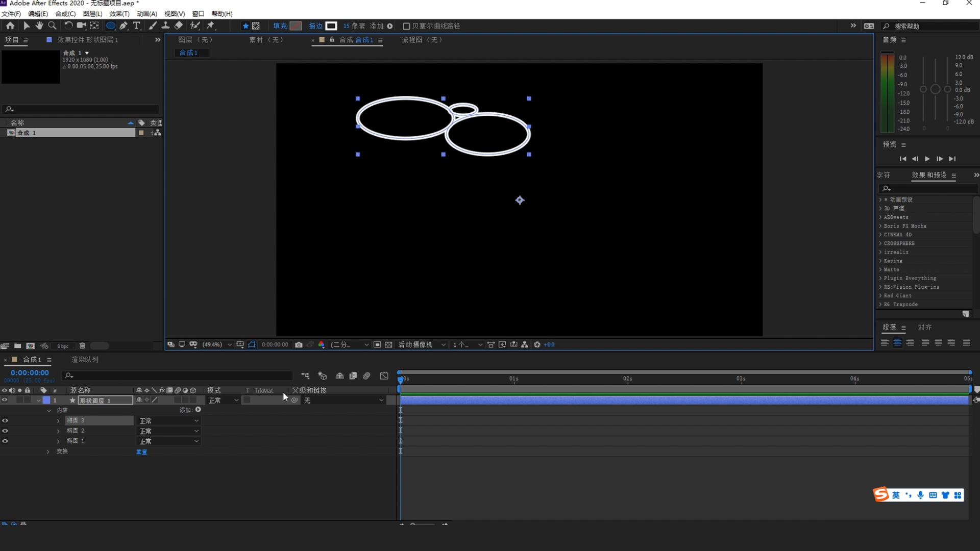
Task: Select the Pen tool
Action: 124,26
